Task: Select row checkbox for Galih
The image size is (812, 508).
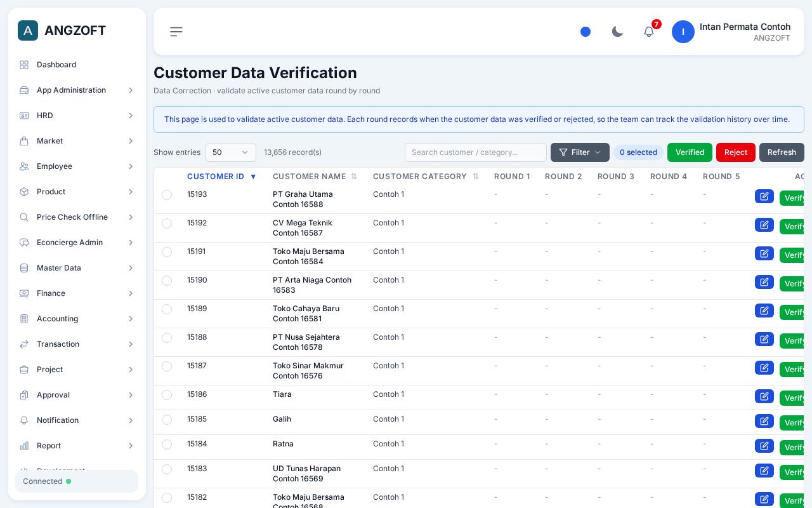Action: click(x=167, y=420)
